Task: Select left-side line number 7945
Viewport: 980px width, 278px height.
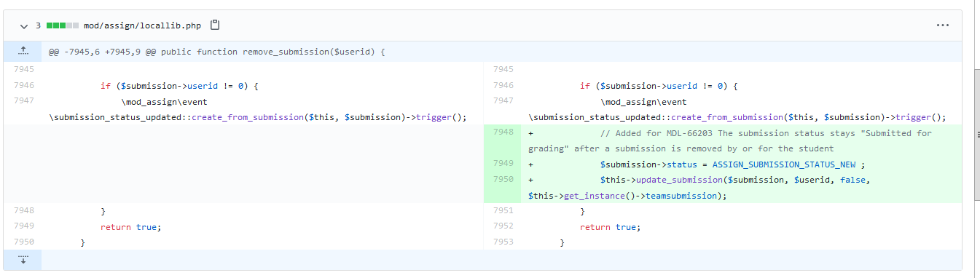Action: (x=23, y=70)
